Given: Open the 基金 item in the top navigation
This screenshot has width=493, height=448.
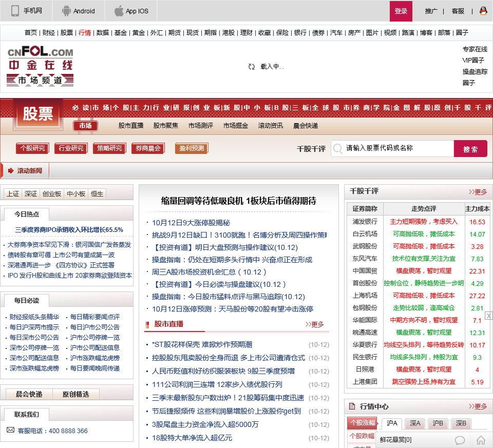Looking at the screenshot, I should tap(120, 33).
